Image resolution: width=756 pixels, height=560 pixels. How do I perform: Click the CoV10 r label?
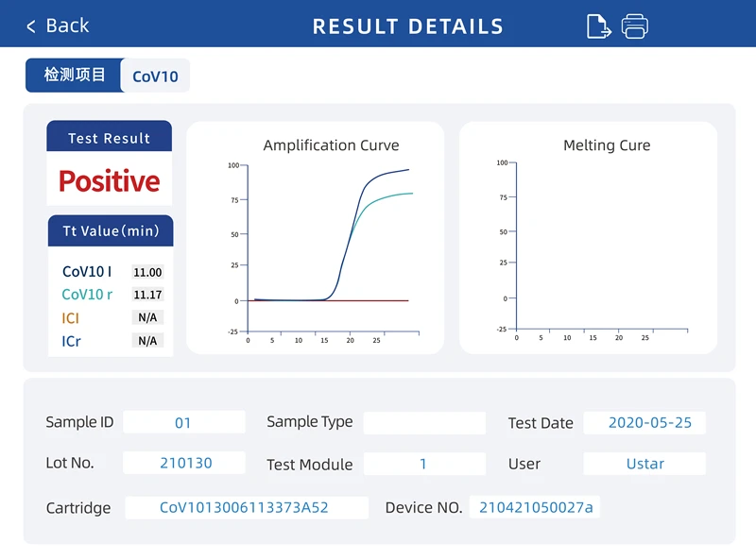(x=87, y=295)
